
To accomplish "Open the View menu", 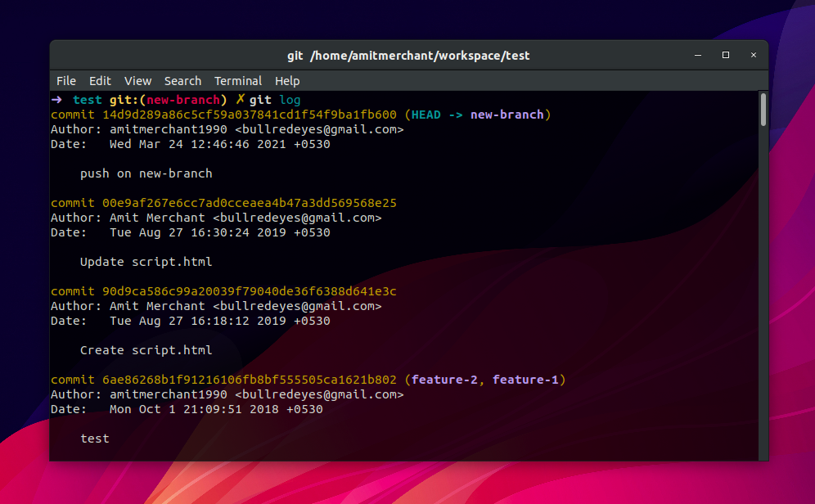I will (x=137, y=81).
